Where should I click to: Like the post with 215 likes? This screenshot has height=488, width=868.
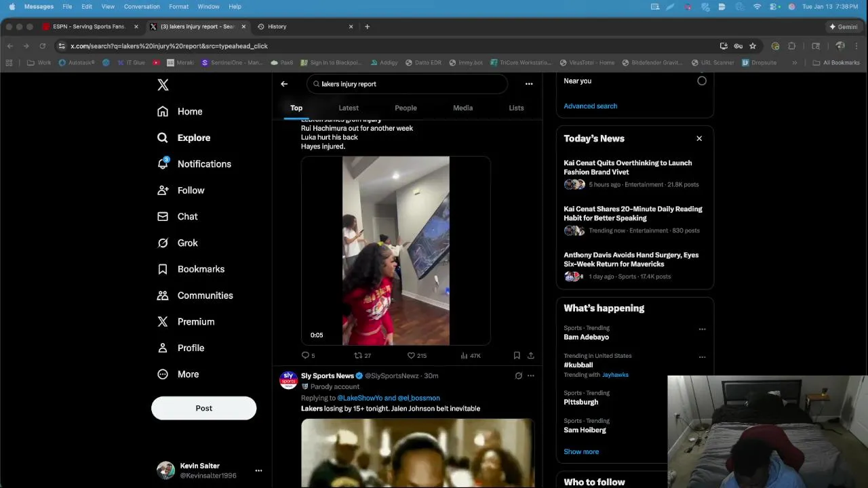click(416, 355)
